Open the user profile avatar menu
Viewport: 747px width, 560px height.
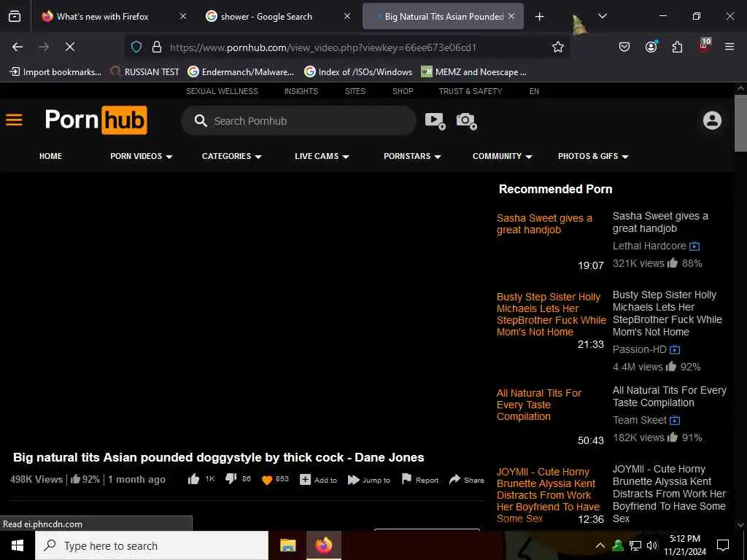tap(712, 120)
